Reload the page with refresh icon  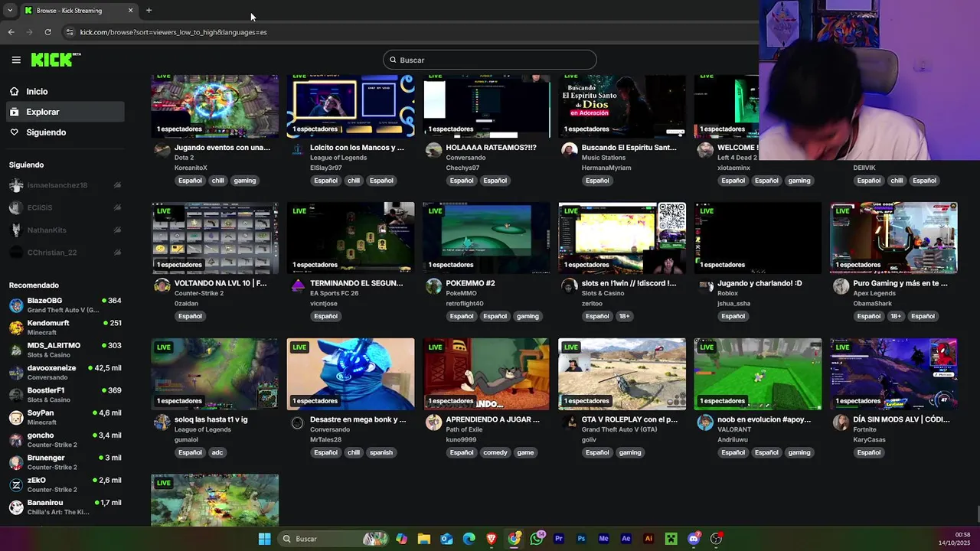click(47, 32)
